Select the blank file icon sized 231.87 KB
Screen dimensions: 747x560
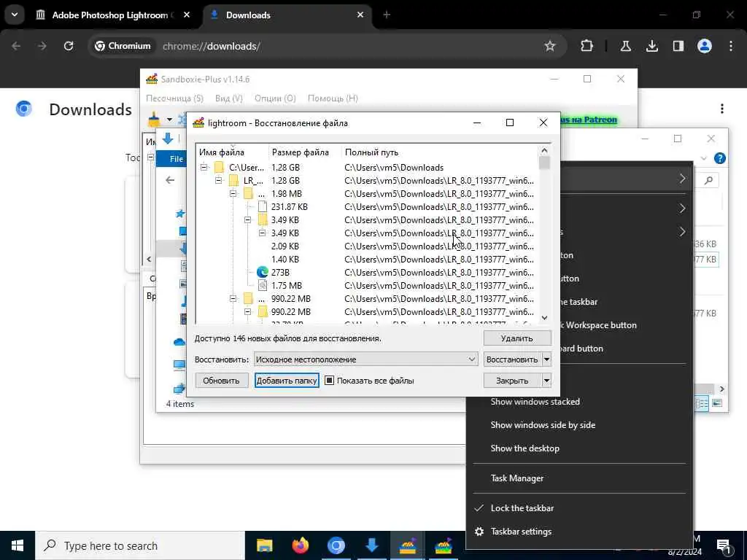(263, 206)
